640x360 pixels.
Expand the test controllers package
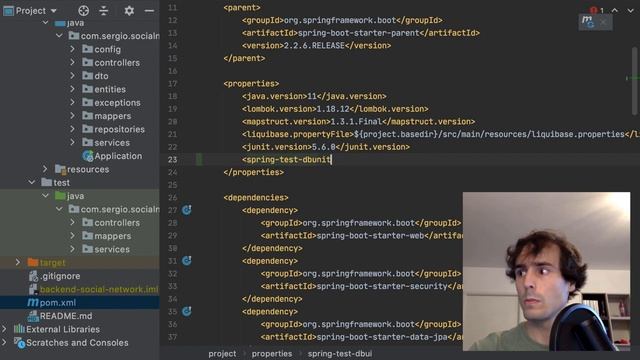(72, 222)
